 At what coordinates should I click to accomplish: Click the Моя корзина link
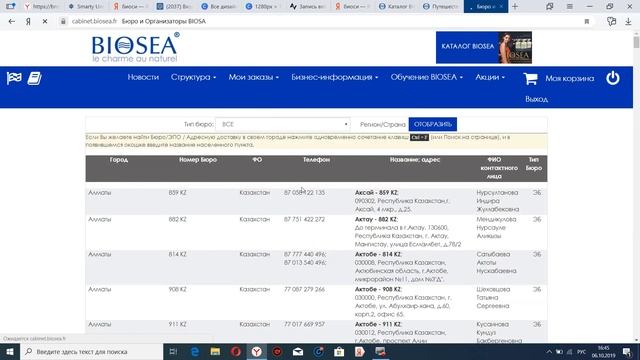(x=570, y=78)
